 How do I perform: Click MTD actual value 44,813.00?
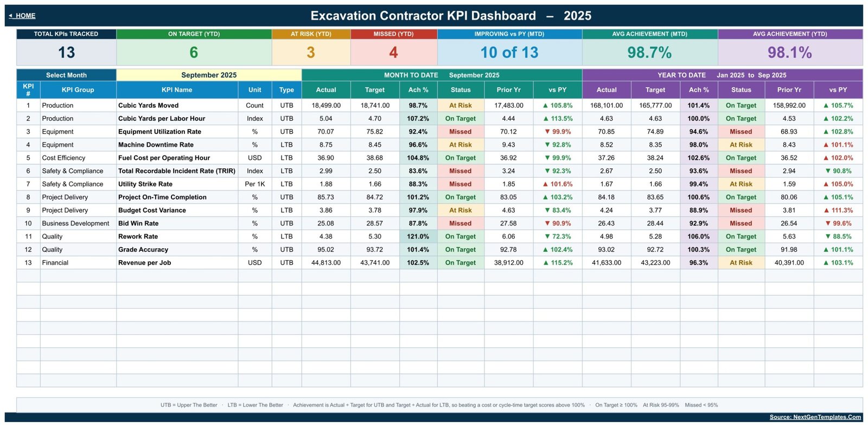point(326,263)
